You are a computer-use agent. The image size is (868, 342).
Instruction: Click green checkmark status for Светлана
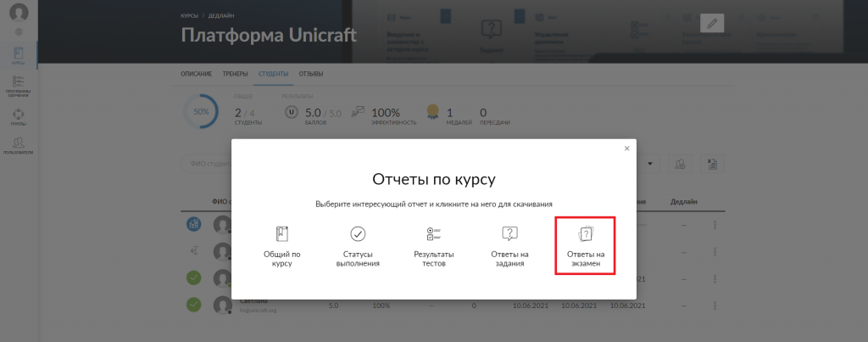194,305
